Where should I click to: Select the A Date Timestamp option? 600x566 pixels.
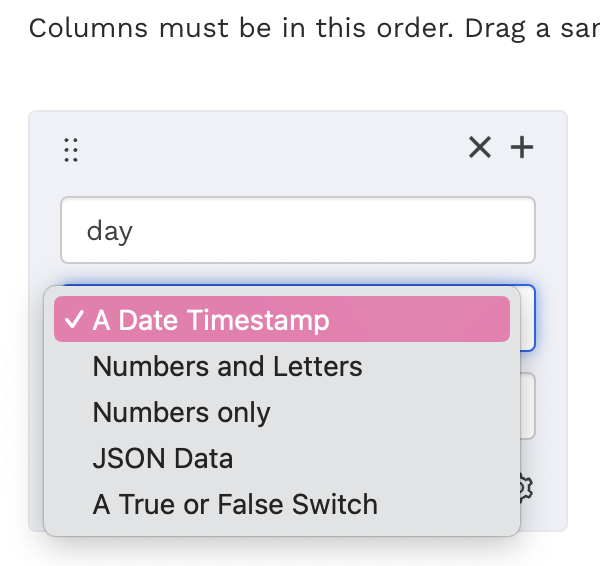(210, 320)
